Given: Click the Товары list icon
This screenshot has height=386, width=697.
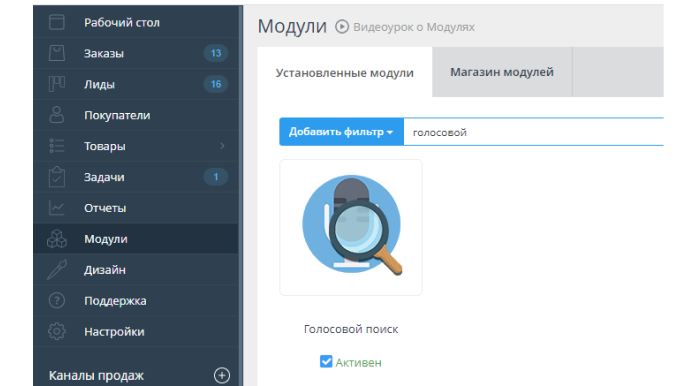Looking at the screenshot, I should 57,146.
